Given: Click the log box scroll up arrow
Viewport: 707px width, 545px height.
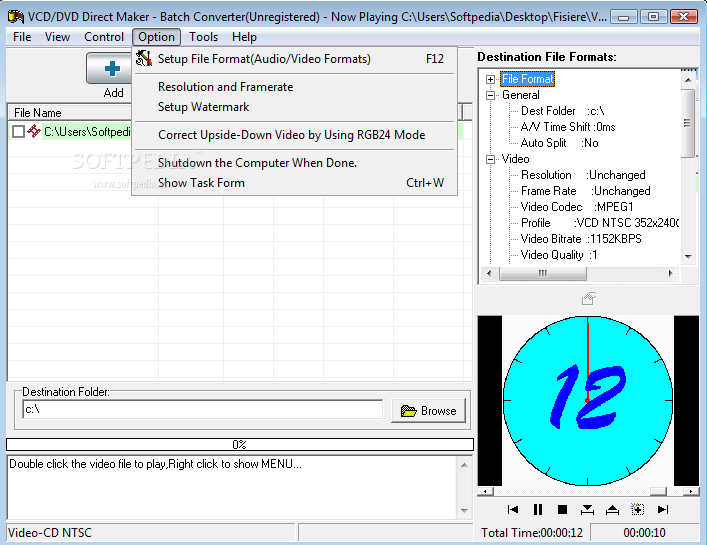Looking at the screenshot, I should click(x=464, y=465).
